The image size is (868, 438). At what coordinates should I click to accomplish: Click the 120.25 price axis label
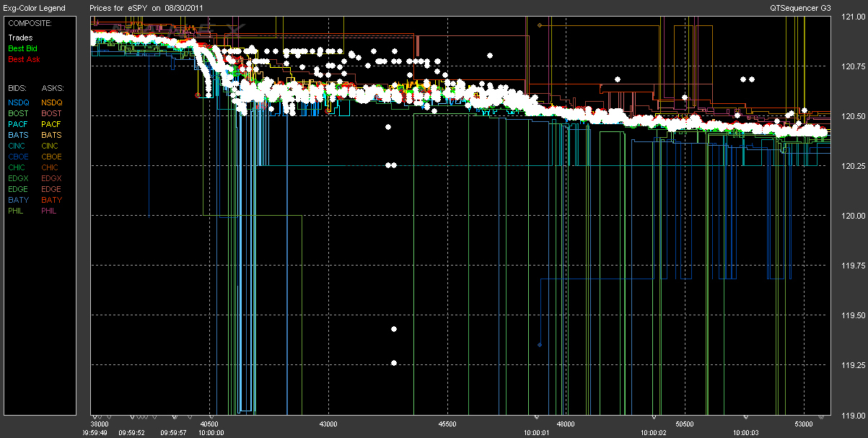[x=853, y=166]
